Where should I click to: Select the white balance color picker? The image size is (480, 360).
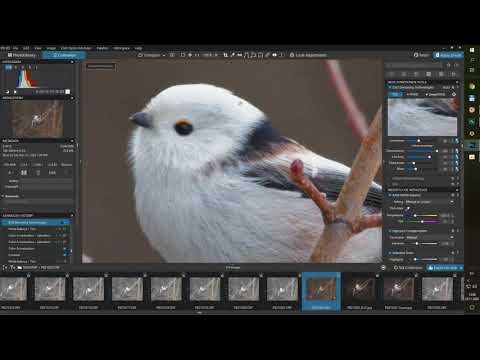407,209
